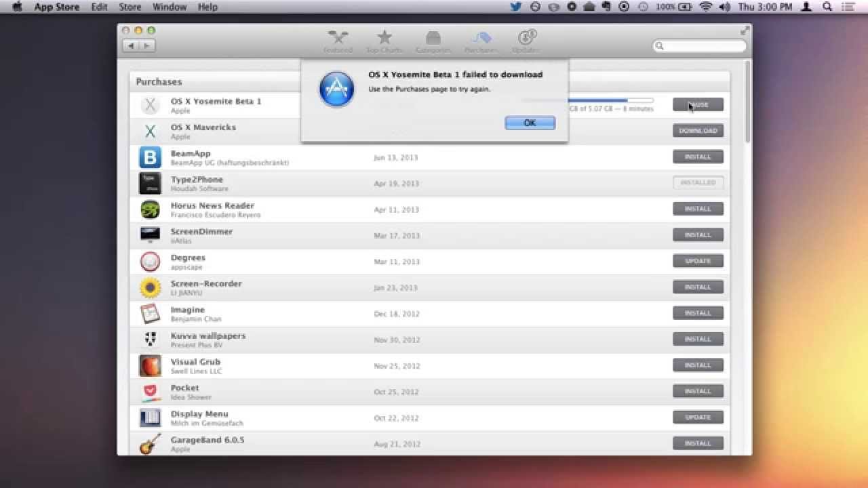The image size is (868, 488).
Task: Click the Purchases list vertical scrollbar
Action: 748,102
